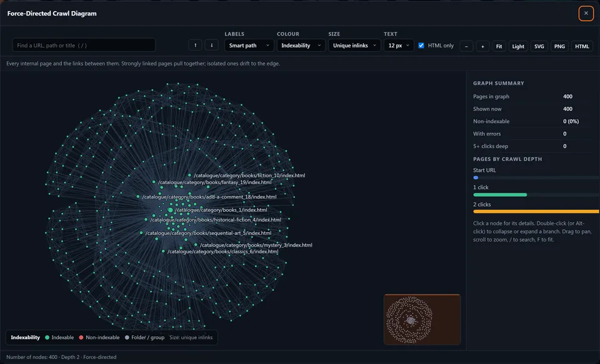Toggle the Non-indexable legend item
600x364 pixels.
99,337
